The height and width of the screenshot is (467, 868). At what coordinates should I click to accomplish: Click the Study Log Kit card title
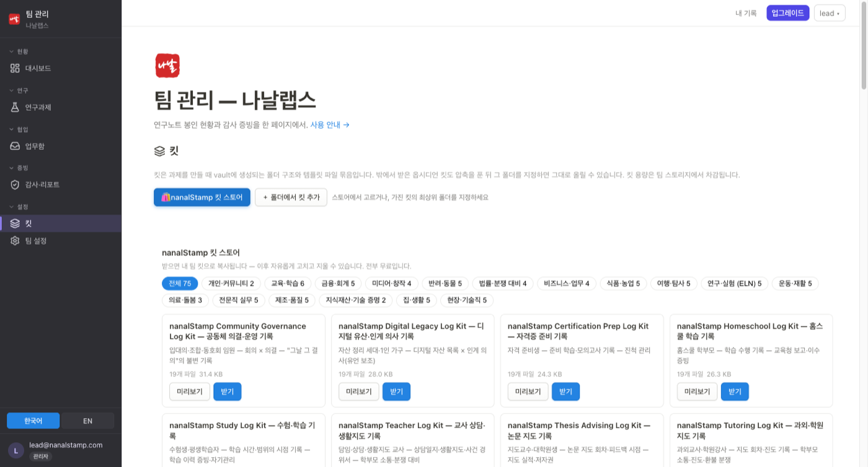click(x=242, y=430)
